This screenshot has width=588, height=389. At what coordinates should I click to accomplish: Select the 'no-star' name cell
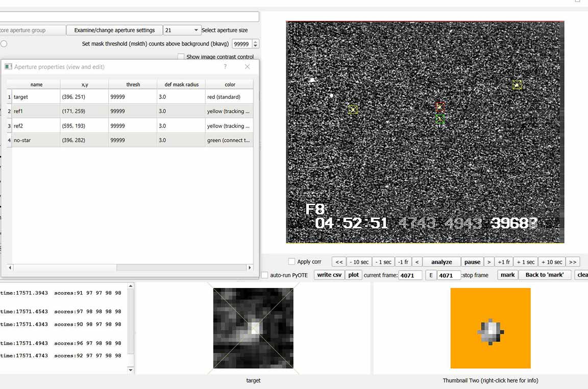point(36,140)
